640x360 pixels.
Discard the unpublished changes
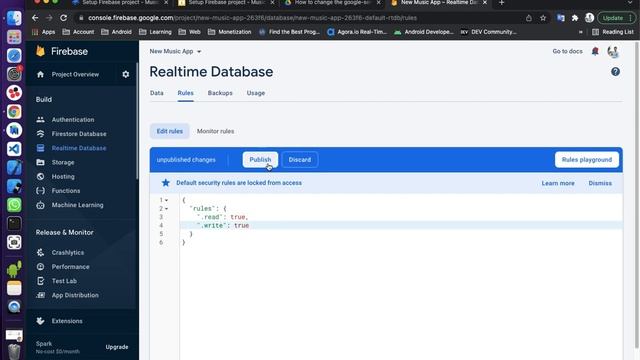tap(300, 160)
